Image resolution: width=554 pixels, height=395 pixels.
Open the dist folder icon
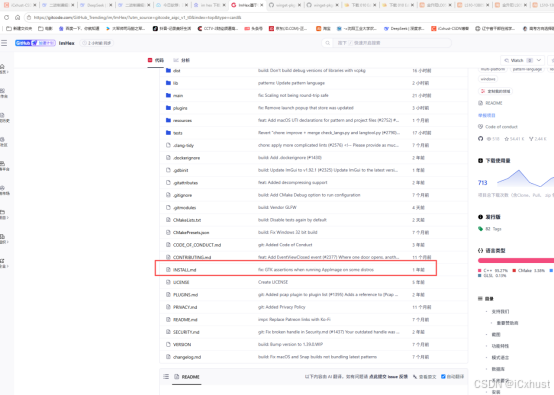coord(168,71)
